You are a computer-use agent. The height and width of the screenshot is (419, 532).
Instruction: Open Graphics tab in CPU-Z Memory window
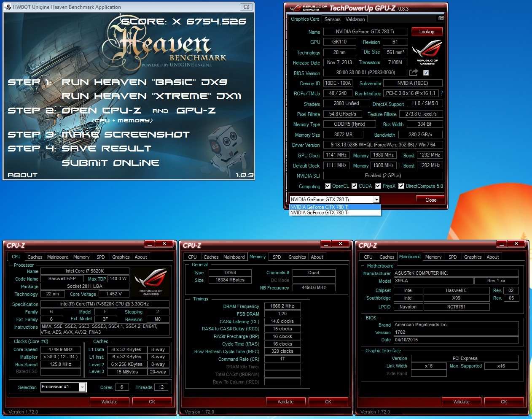coord(297,257)
